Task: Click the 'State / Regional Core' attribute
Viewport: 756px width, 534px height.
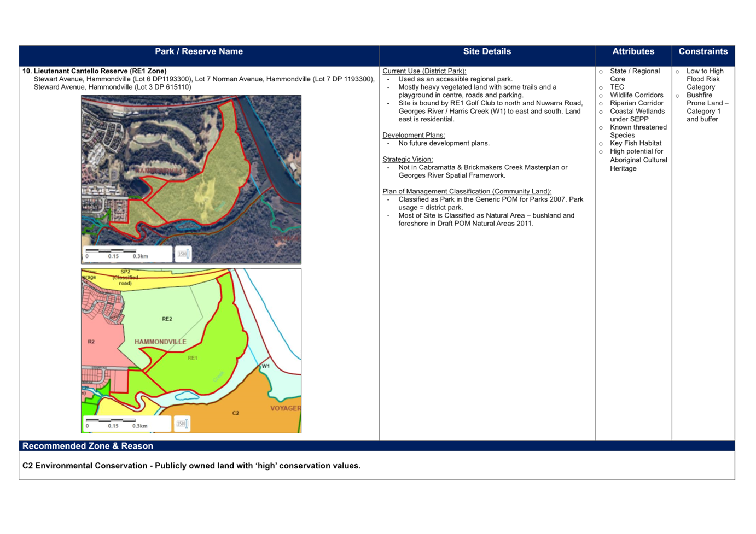Action: point(635,75)
